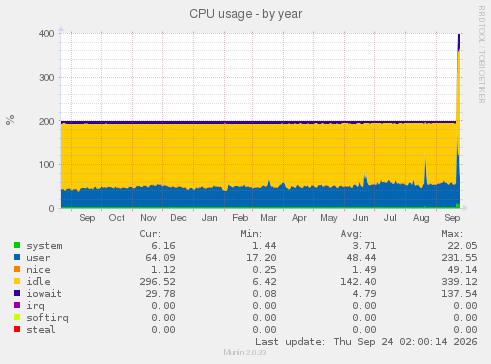
Task: Click the orange nice legend swatch
Action: pyautogui.click(x=17, y=269)
